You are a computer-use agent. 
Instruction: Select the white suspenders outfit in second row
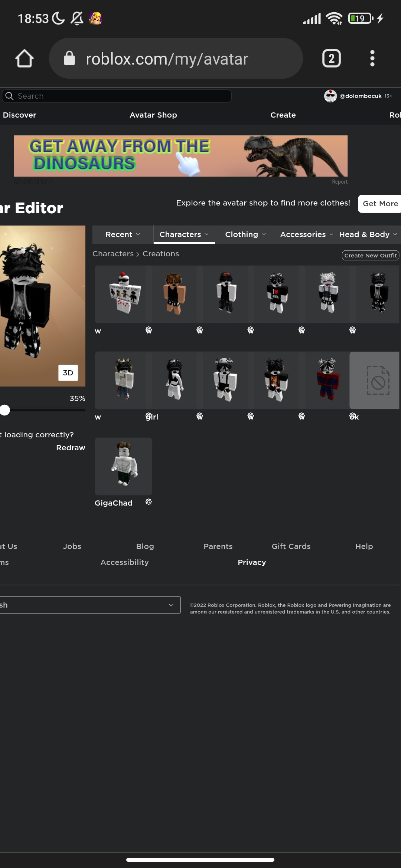(x=225, y=380)
